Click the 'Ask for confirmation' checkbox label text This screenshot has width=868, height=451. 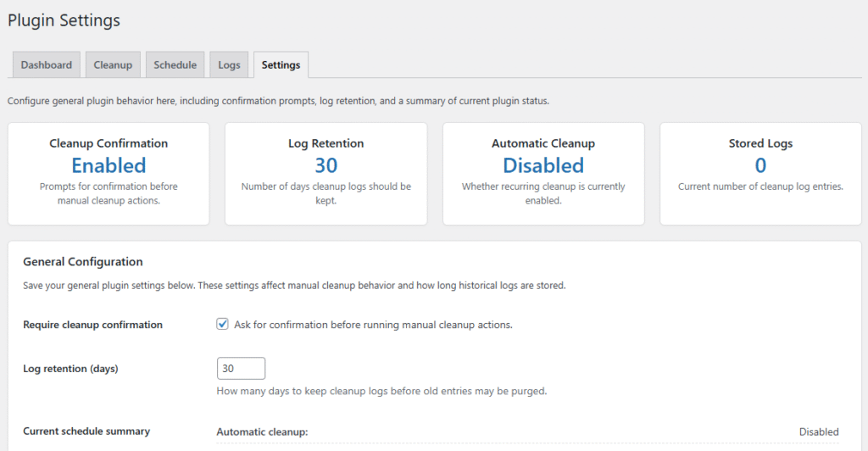373,325
